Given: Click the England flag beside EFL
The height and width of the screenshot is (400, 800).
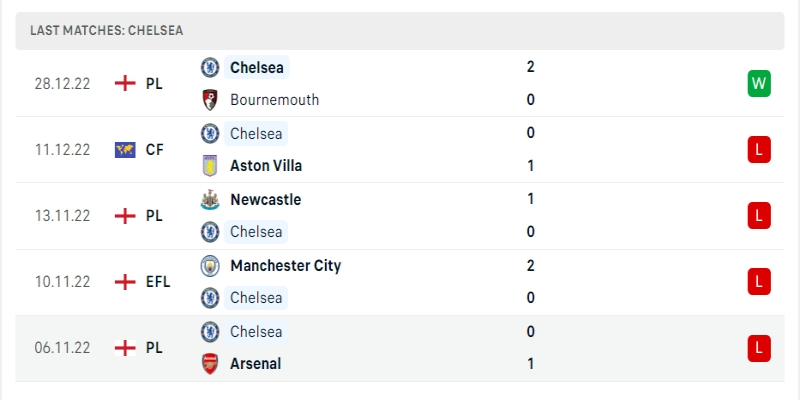Looking at the screenshot, I should [125, 282].
